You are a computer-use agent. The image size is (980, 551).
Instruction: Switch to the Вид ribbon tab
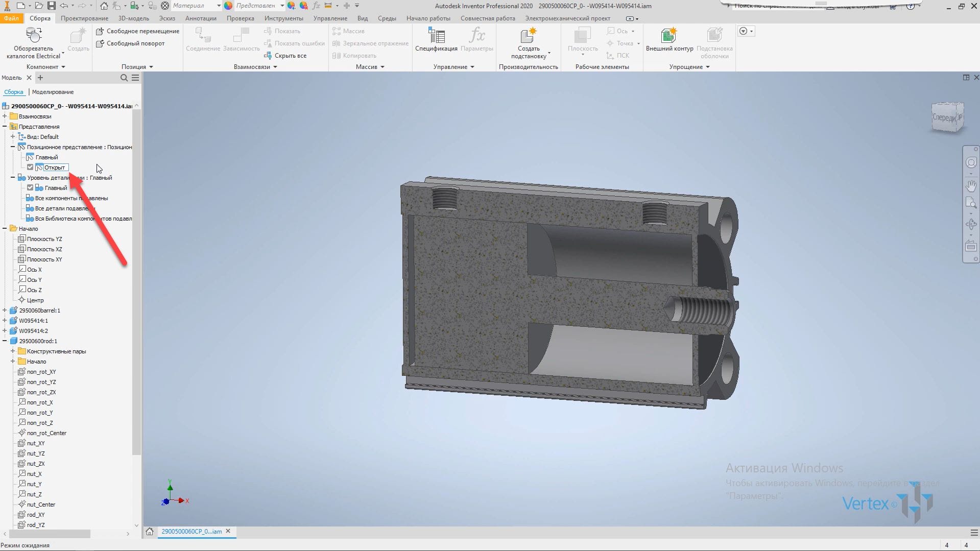click(363, 18)
